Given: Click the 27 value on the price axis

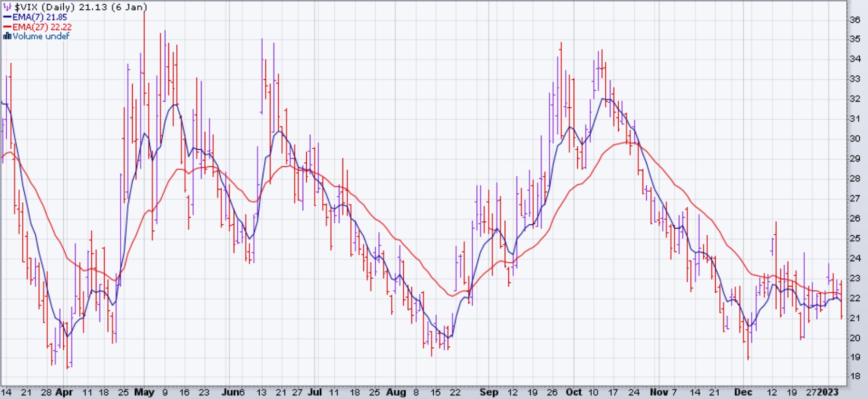Looking at the screenshot, I should click(x=855, y=198).
